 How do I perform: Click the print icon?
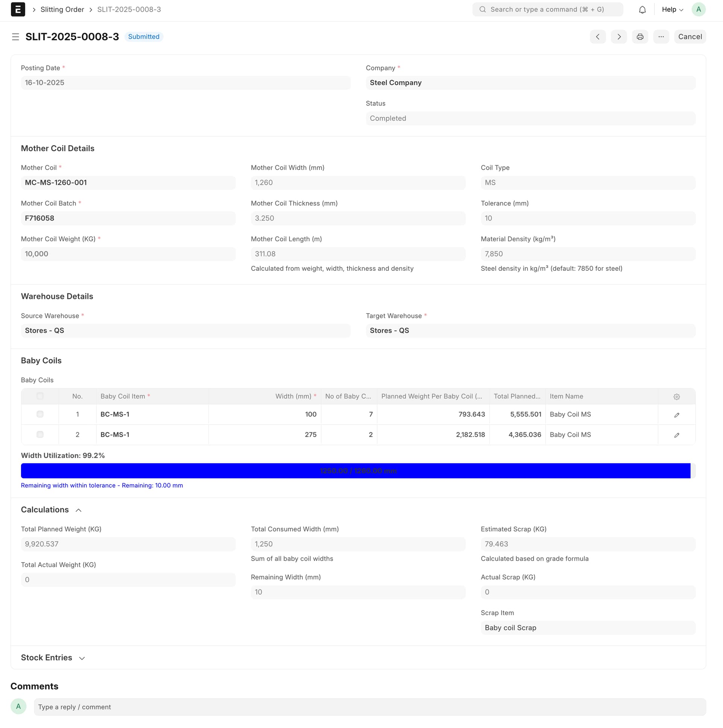coord(640,37)
